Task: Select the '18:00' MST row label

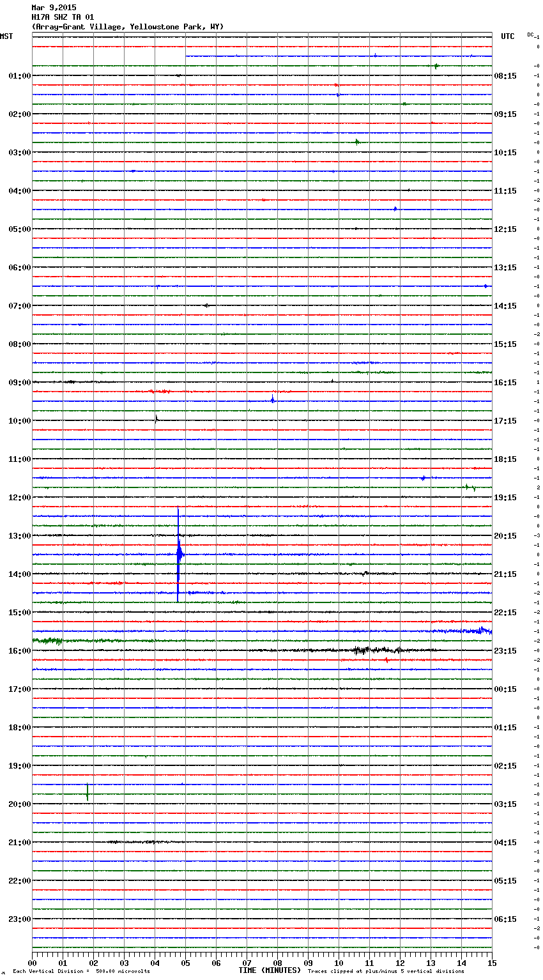Action: pyautogui.click(x=20, y=728)
